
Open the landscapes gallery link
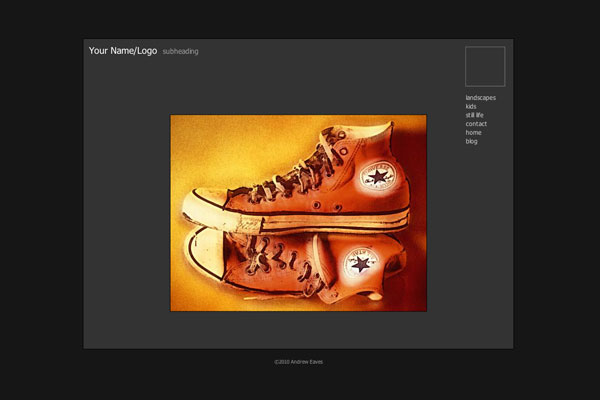[481, 98]
